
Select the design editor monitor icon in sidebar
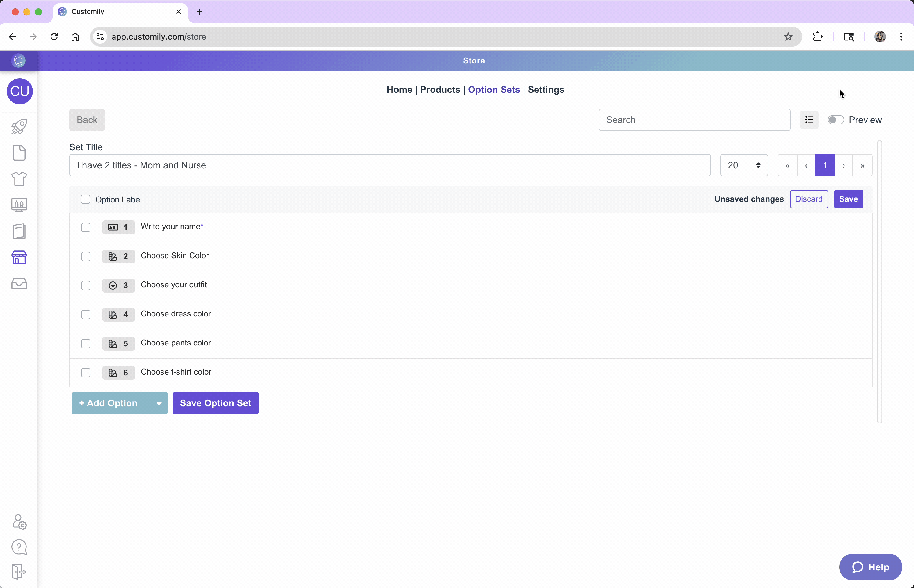19,205
